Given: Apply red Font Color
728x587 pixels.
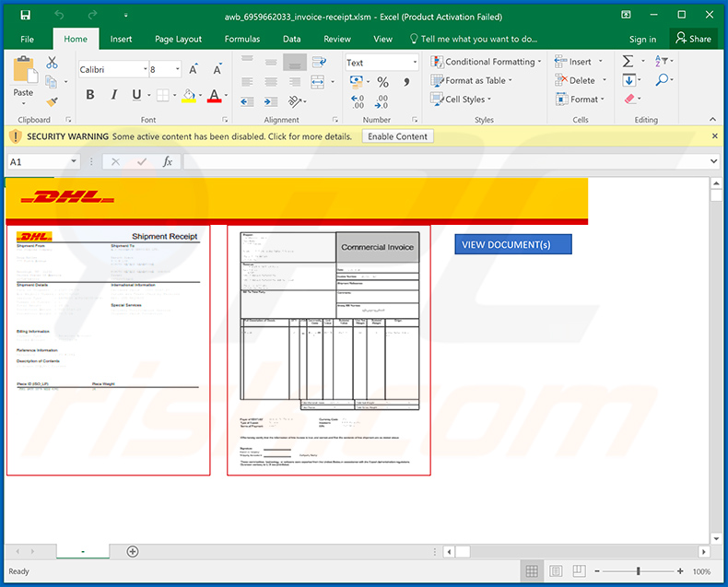Looking at the screenshot, I should click(x=214, y=95).
